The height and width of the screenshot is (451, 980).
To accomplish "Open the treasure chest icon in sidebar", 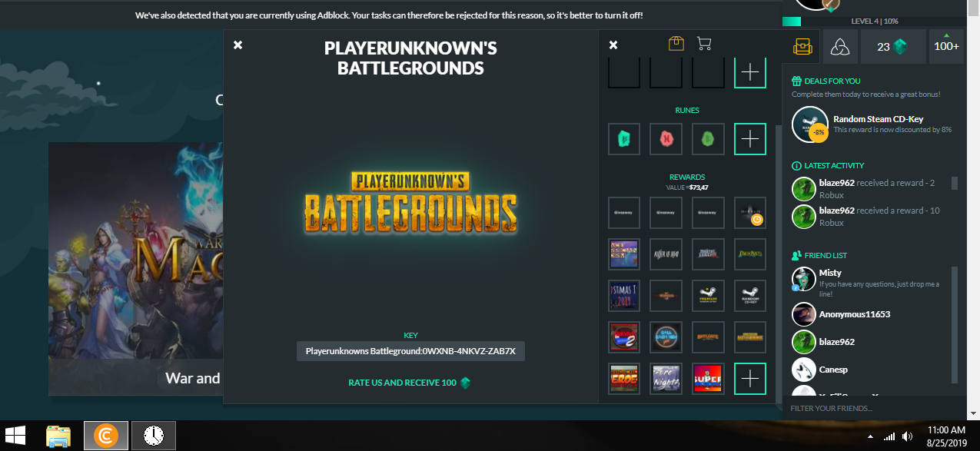I will pyautogui.click(x=802, y=47).
